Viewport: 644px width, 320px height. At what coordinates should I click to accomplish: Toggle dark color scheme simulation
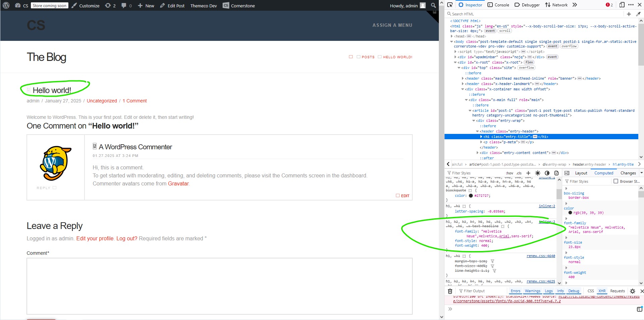(547, 173)
